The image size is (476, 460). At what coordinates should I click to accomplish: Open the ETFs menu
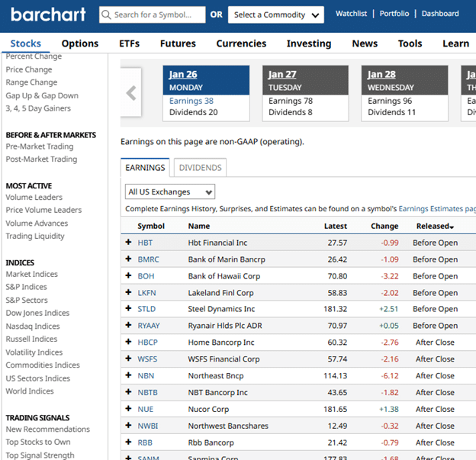[129, 43]
